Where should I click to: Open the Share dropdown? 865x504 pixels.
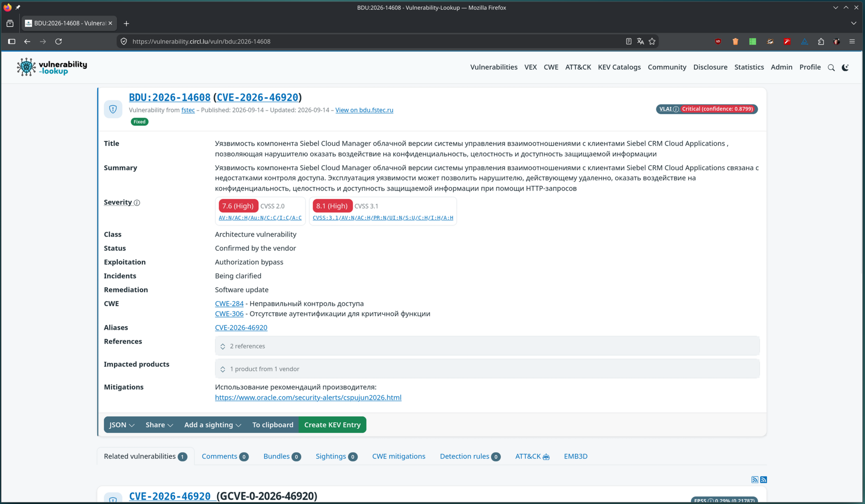[159, 425]
